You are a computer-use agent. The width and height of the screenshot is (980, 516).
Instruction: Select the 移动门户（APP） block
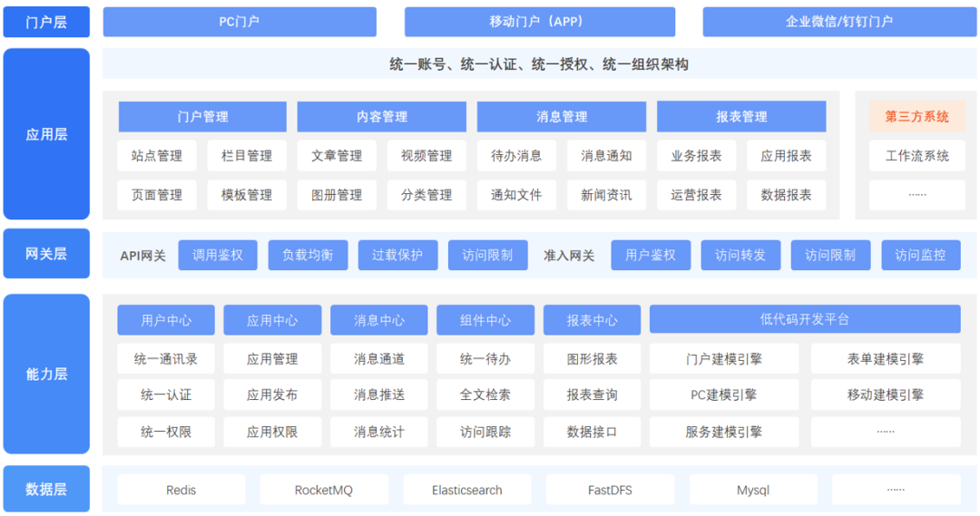(539, 22)
